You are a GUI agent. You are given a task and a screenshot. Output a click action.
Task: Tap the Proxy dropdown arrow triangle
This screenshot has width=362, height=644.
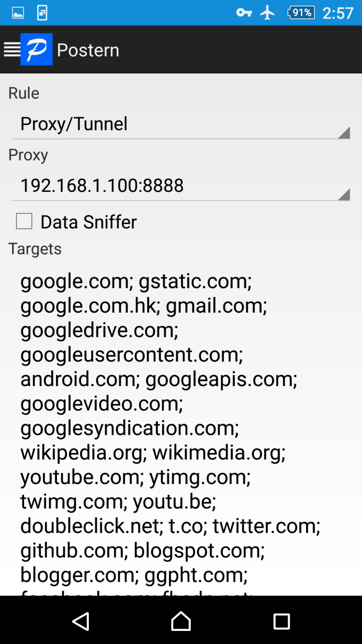click(x=344, y=194)
